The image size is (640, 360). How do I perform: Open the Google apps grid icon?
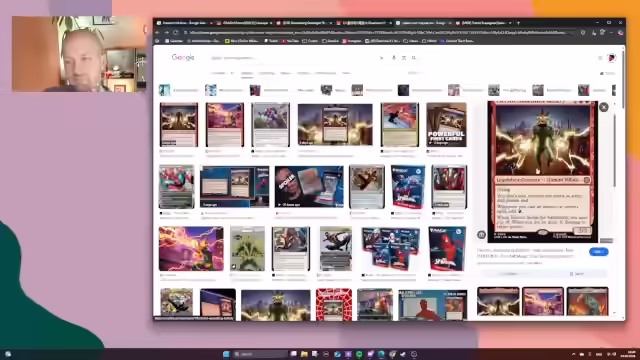(x=600, y=58)
